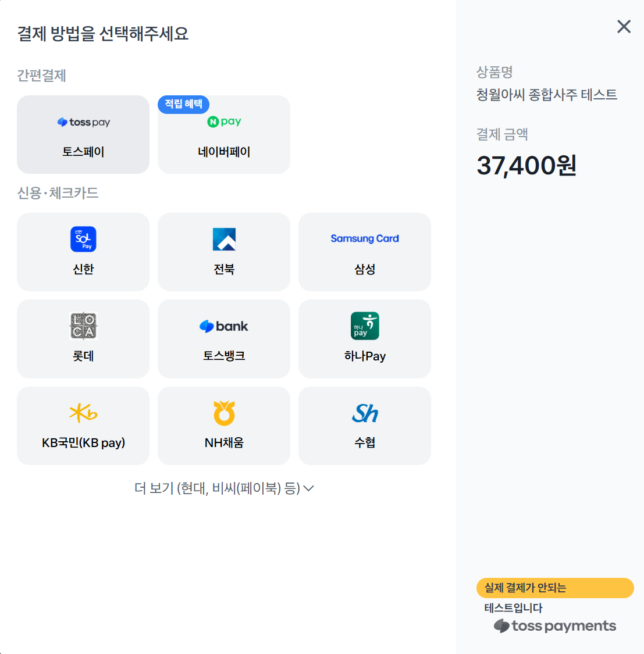
Task: Close the payment window with the X
Action: click(624, 27)
